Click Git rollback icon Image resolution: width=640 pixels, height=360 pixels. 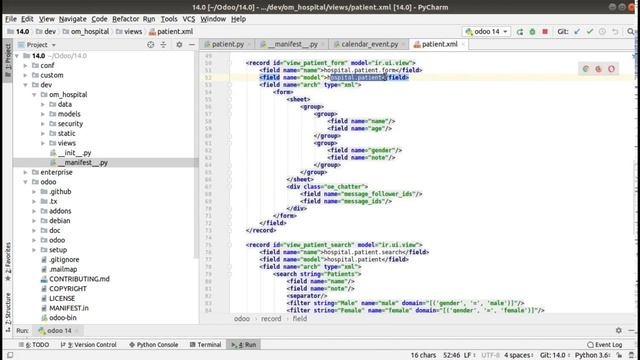pos(615,31)
